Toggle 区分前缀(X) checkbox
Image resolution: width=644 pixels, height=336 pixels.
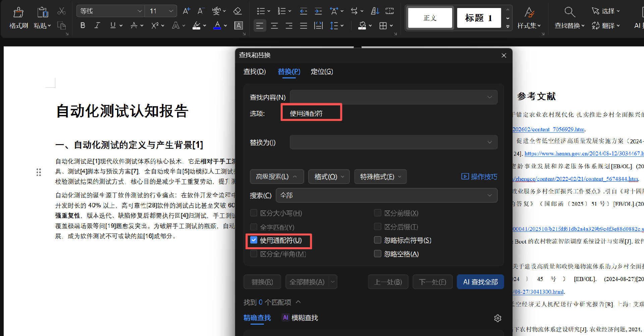tap(378, 213)
